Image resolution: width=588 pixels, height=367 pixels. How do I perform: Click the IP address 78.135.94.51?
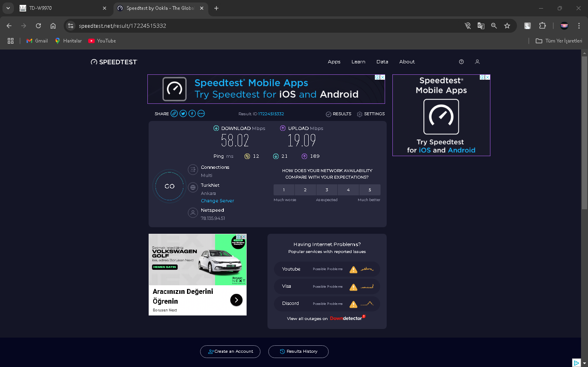[x=213, y=219]
